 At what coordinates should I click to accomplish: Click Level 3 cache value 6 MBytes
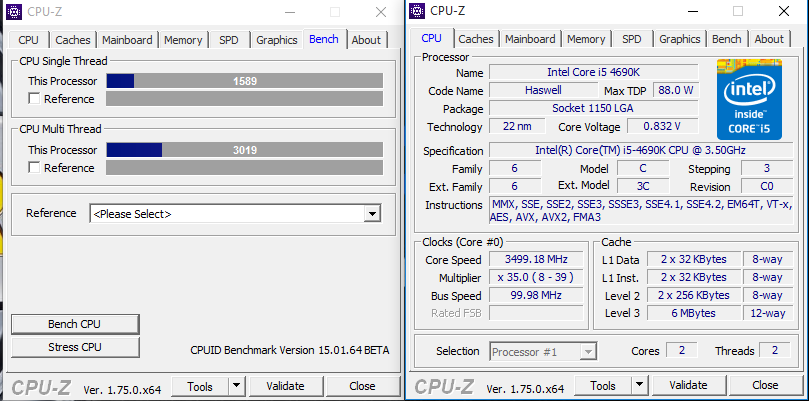(693, 313)
